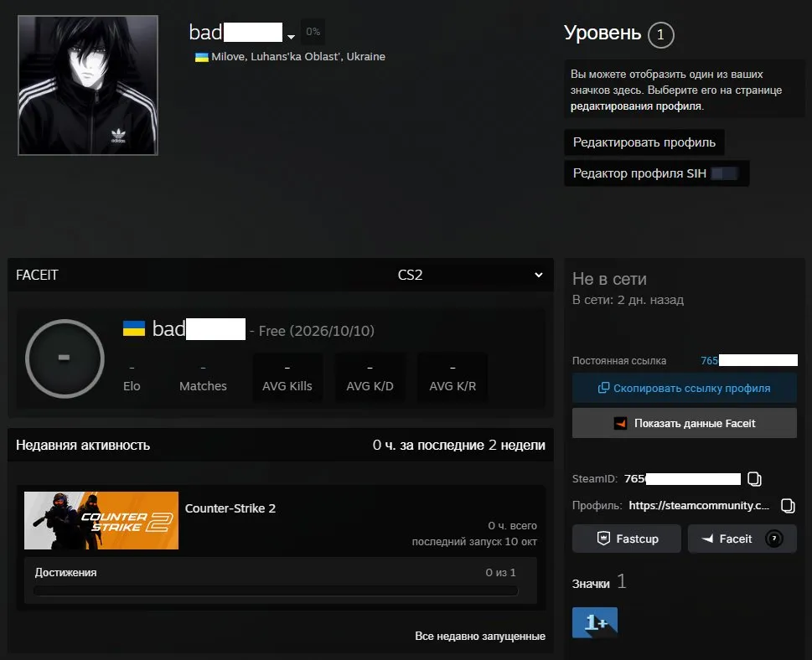The height and width of the screenshot is (660, 812).
Task: Click the "0 ч. за последние 2 недели" text
Action: tap(459, 446)
